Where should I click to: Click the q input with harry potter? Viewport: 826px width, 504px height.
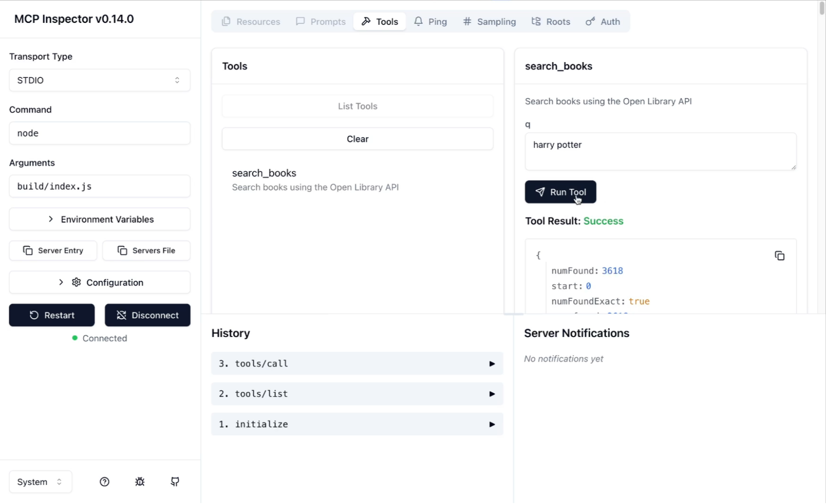coord(660,151)
